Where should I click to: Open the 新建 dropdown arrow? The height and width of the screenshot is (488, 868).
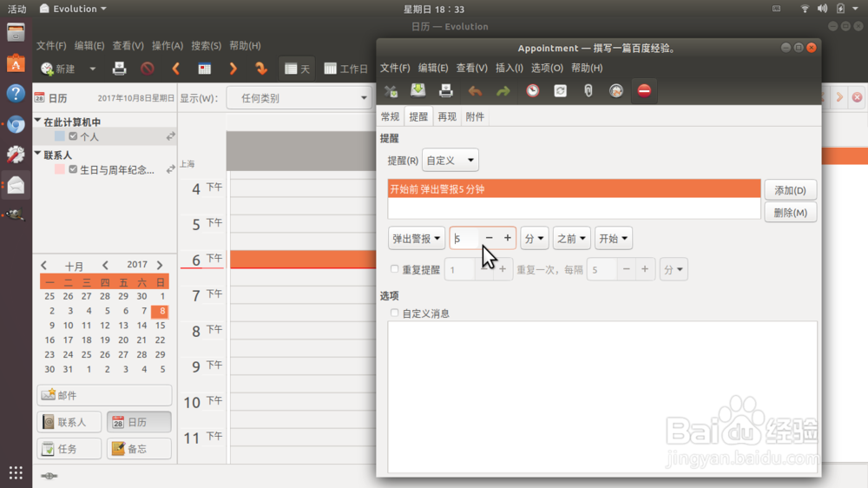[93, 69]
